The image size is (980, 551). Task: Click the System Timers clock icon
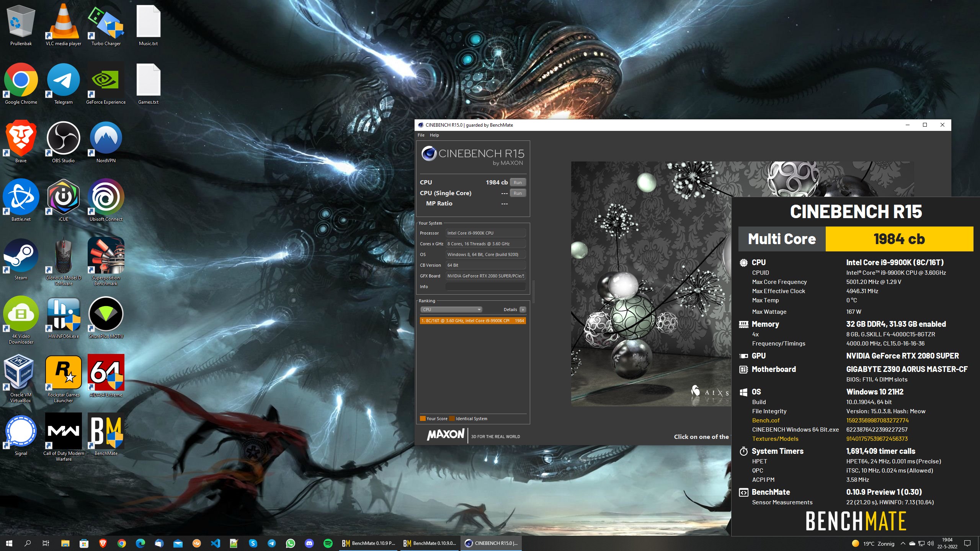[743, 451]
